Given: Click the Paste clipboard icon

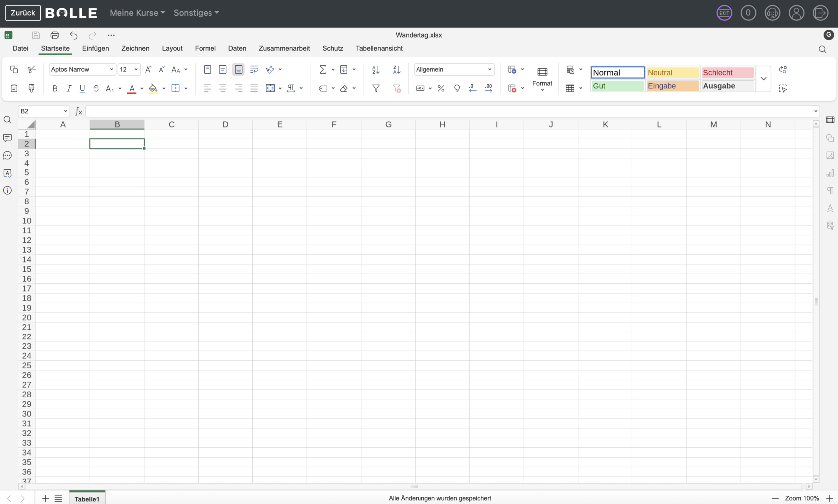Looking at the screenshot, I should [14, 88].
